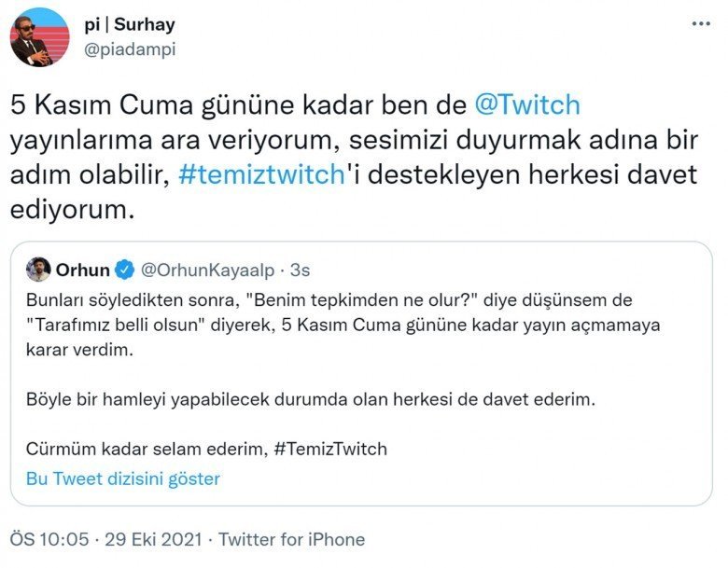Click the ÖS 10:05 tweet time

tap(49, 539)
